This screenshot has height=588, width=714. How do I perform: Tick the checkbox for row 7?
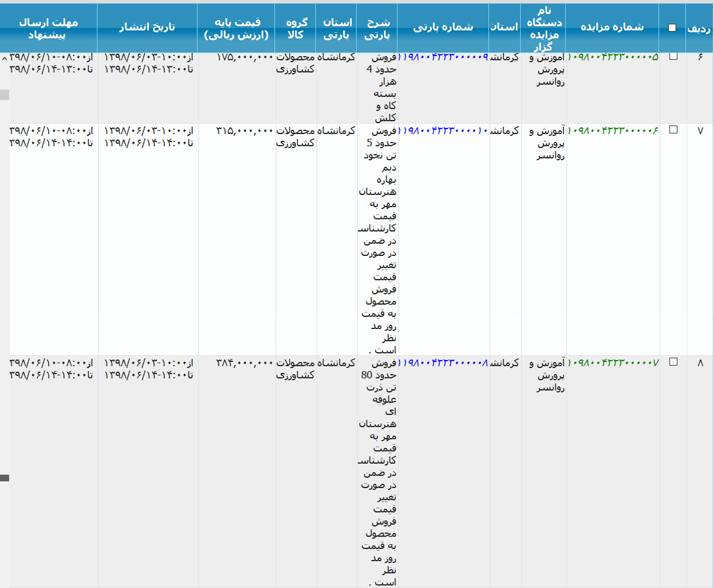(x=673, y=130)
